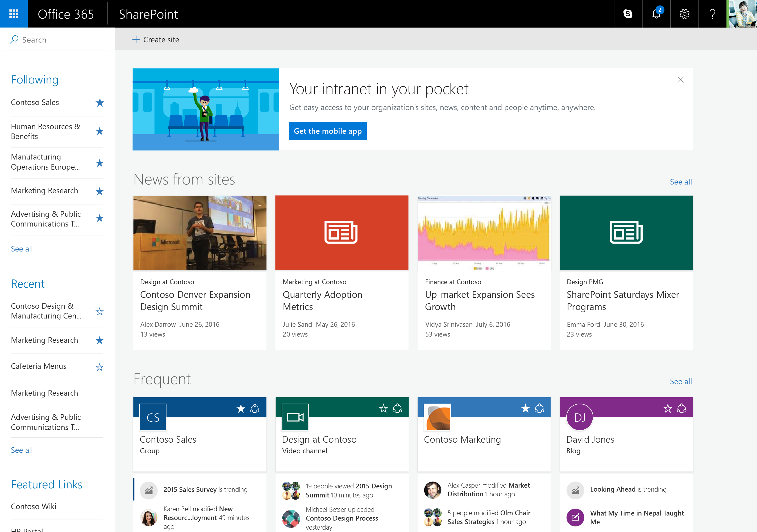The image size is (757, 532).
Task: Open the green SharePoint Saturdays Mixer tile
Action: (626, 233)
